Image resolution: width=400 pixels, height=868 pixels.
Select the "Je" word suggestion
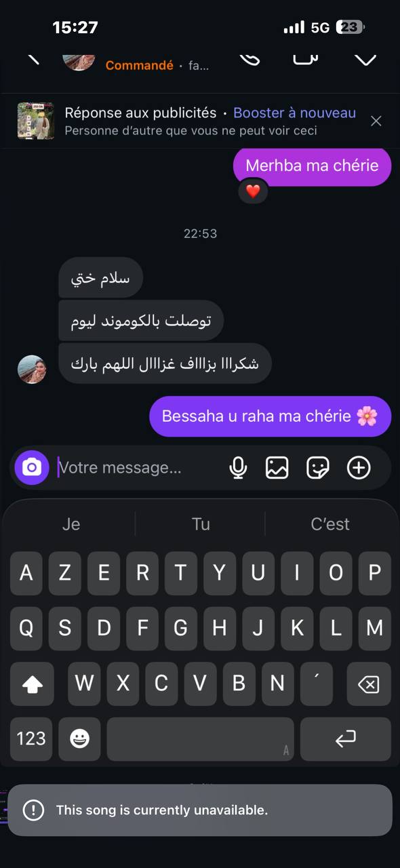71,524
